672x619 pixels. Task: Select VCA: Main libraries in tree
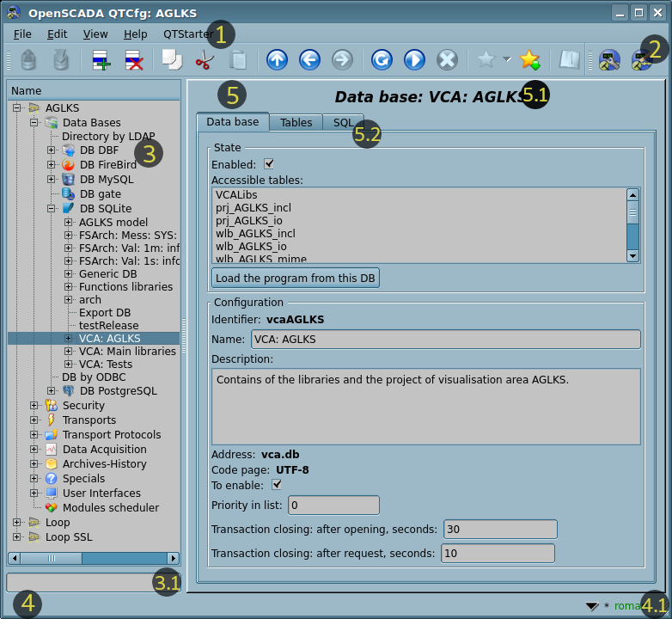127,351
